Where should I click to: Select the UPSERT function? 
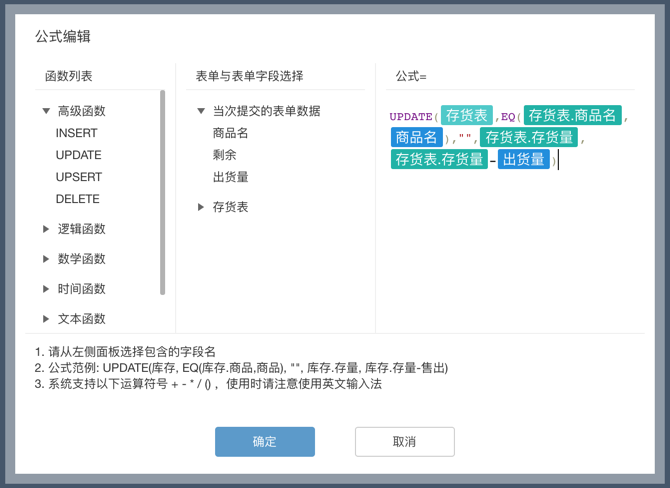(x=79, y=177)
